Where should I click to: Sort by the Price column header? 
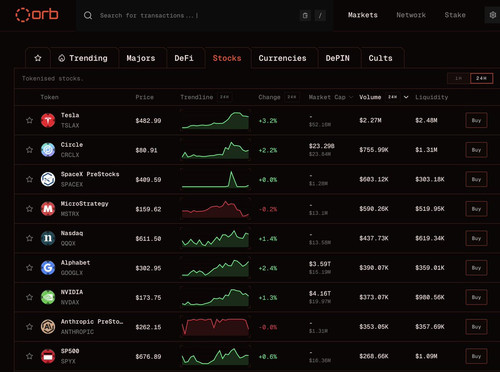(x=145, y=97)
